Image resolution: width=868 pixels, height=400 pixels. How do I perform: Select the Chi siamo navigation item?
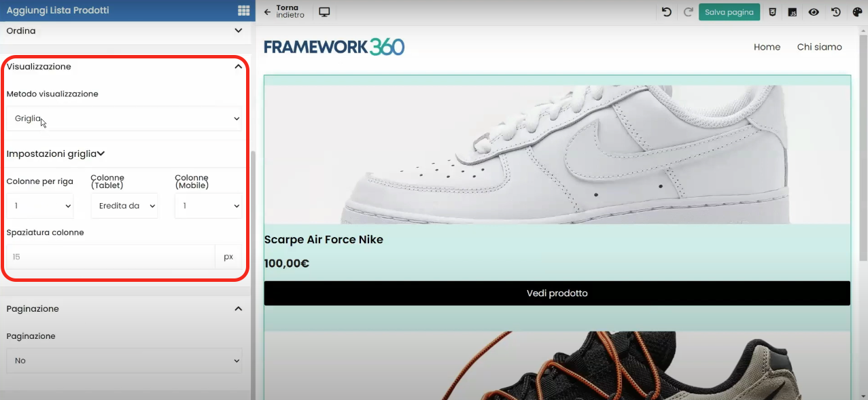pyautogui.click(x=819, y=47)
